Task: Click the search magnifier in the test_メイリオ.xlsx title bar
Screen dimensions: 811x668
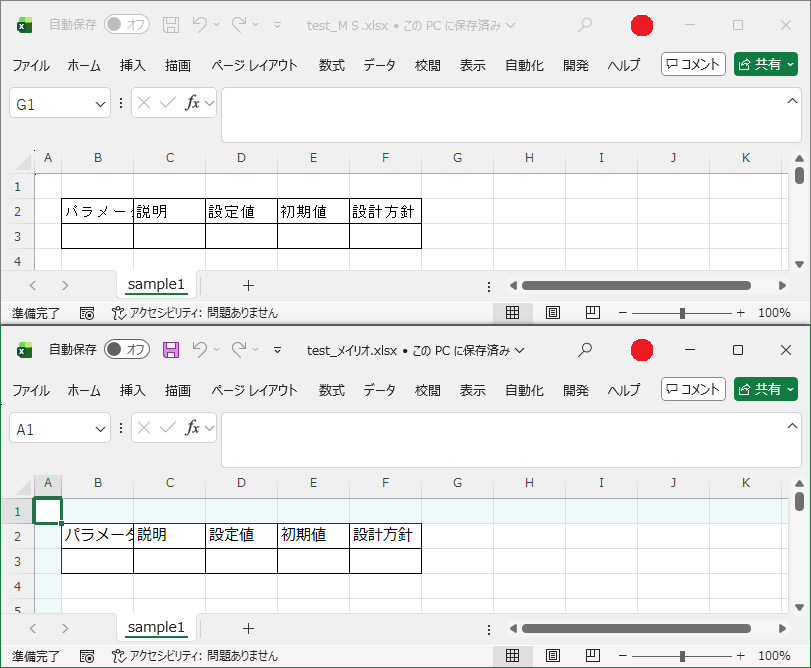Action: coord(586,350)
